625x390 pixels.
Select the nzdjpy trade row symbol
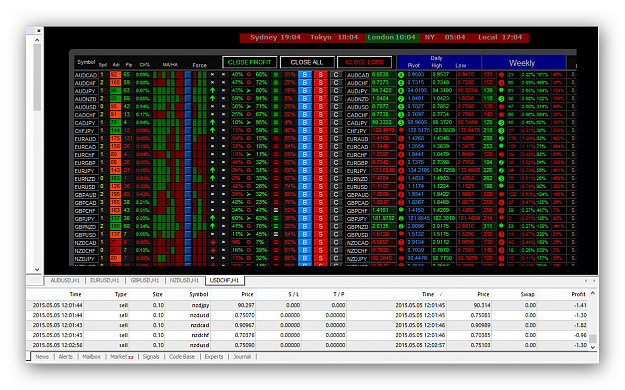(x=200, y=305)
